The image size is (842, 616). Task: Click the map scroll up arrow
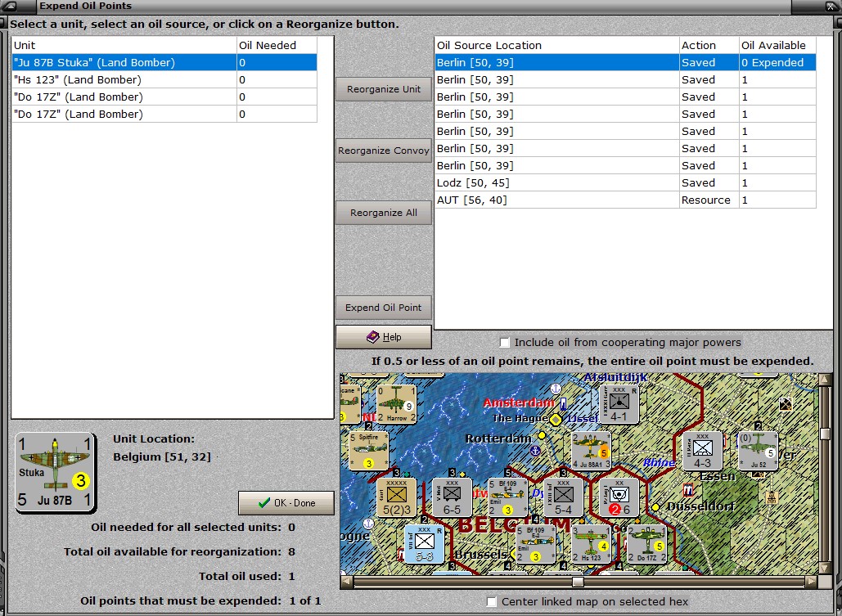pos(826,380)
